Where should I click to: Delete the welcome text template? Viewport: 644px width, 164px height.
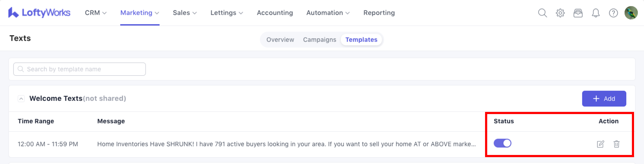[616, 144]
